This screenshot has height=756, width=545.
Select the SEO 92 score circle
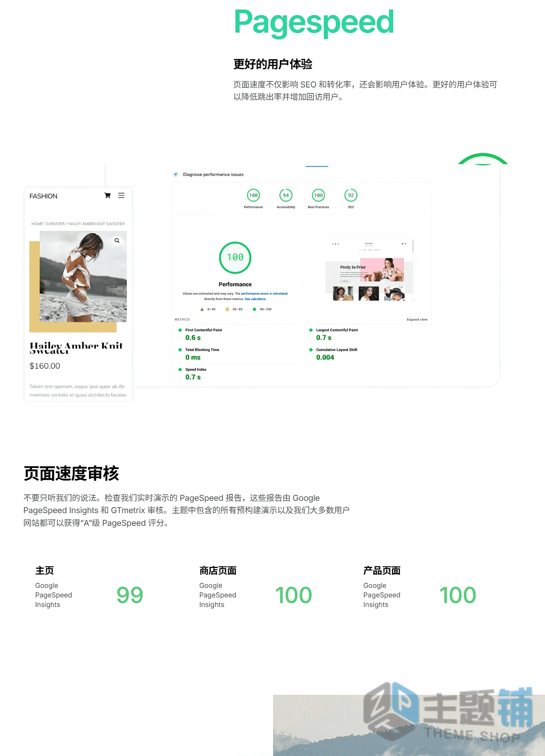click(x=351, y=195)
